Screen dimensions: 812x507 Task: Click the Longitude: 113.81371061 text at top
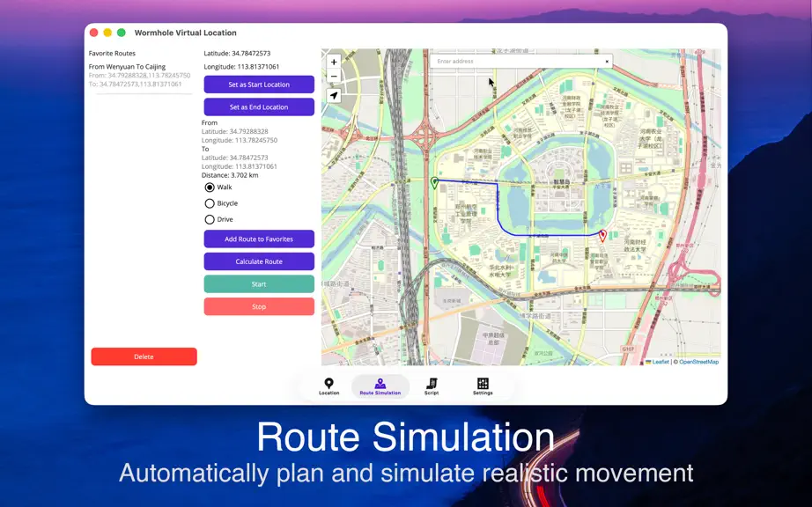[241, 67]
